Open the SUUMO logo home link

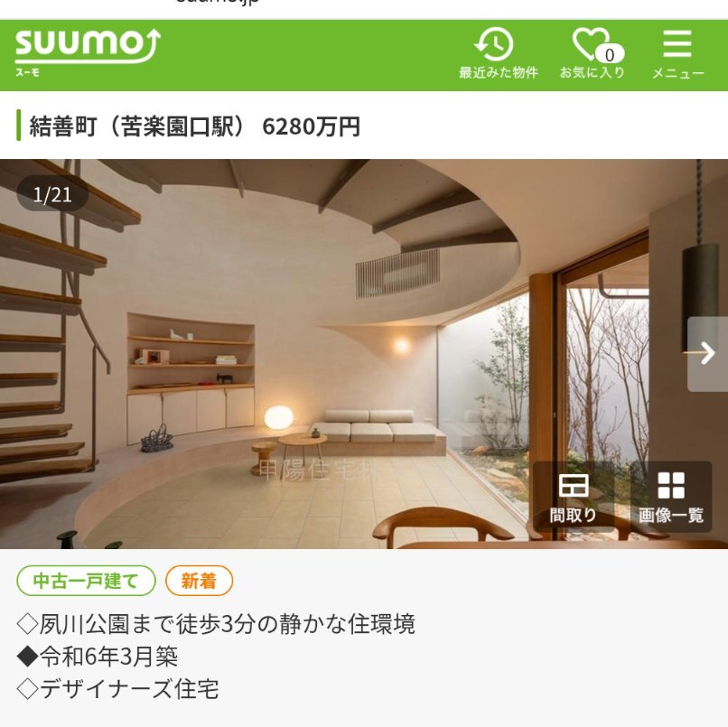tap(88, 52)
